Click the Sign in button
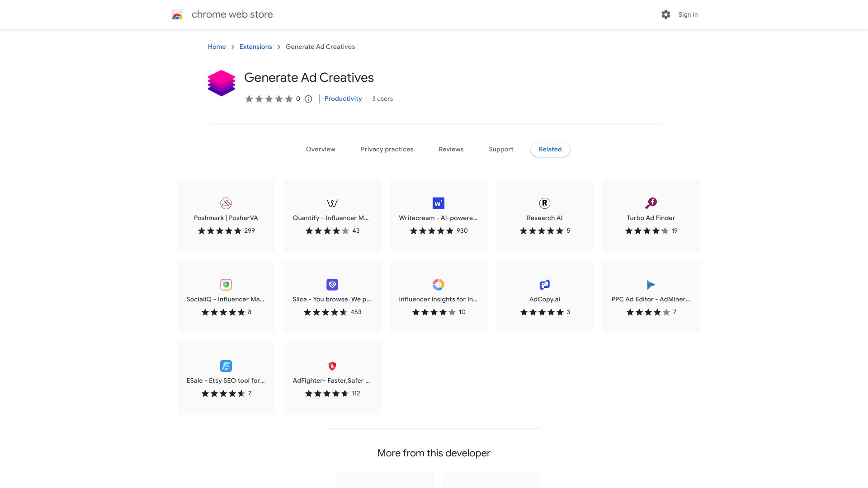Screen dimensions: 868x488 tap(688, 14)
